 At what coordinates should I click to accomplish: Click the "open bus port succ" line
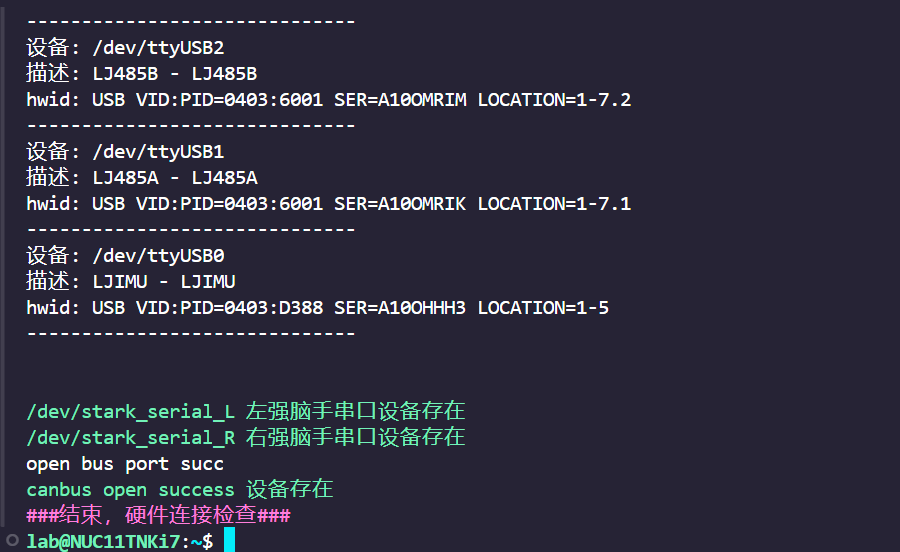[125, 464]
